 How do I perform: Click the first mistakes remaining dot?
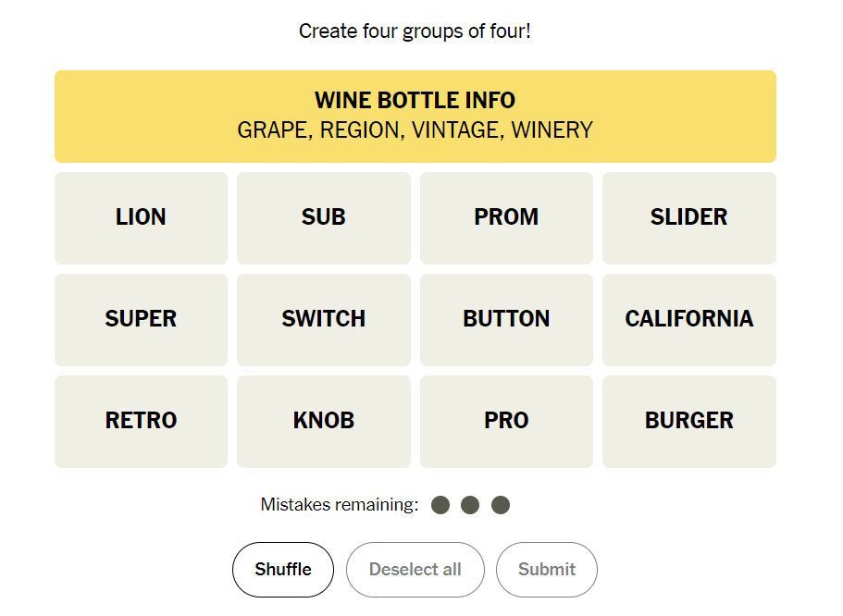point(440,505)
